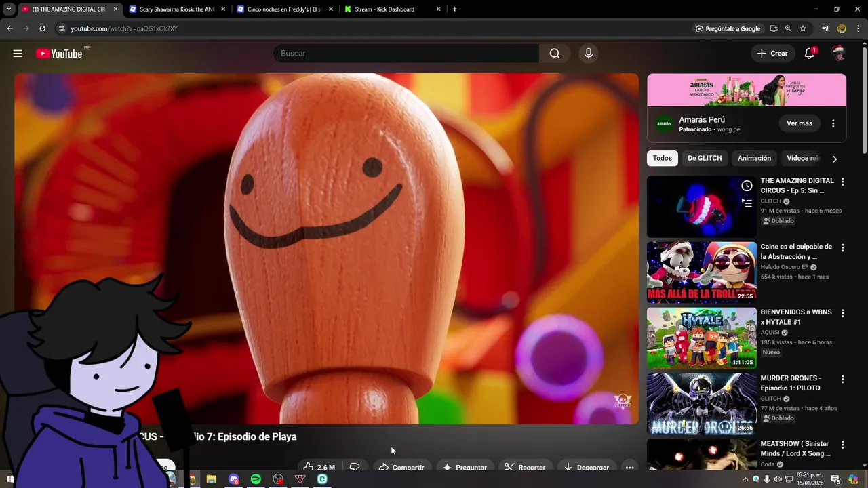Open Spotify from the taskbar

pyautogui.click(x=256, y=479)
